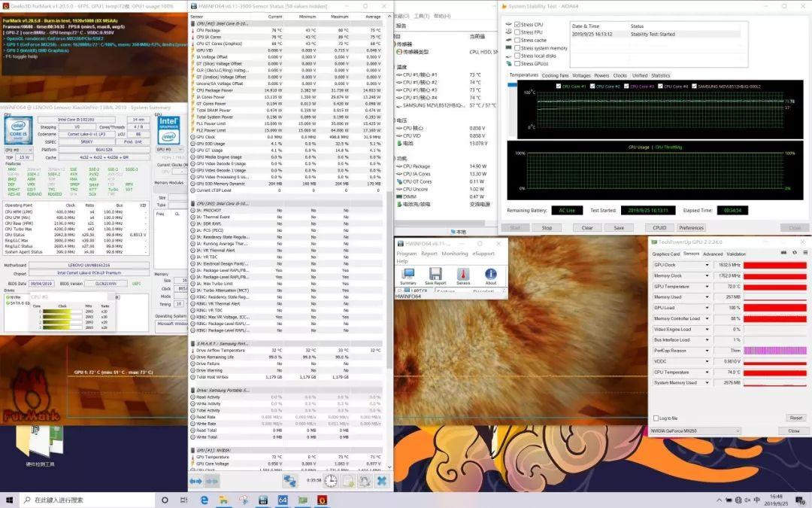This screenshot has height=508, width=812.
Task: Switch to Cooling Fans tab in AIDA64
Action: (x=555, y=76)
